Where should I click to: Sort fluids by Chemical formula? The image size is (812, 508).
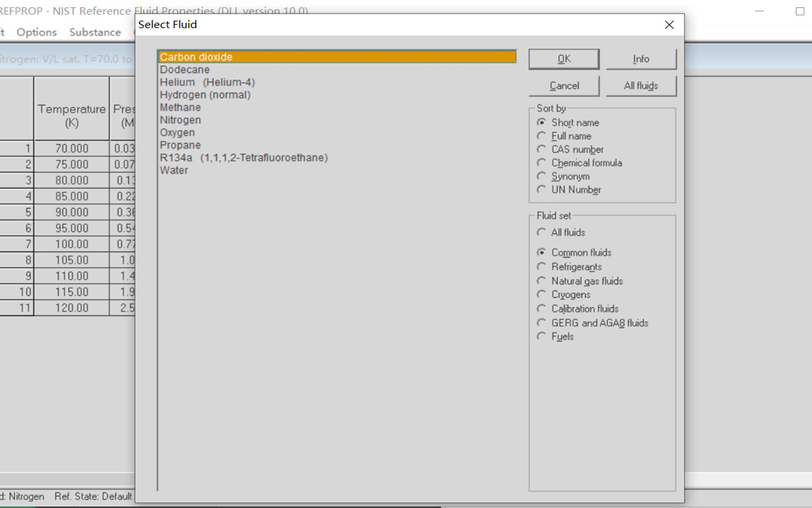pyautogui.click(x=579, y=163)
